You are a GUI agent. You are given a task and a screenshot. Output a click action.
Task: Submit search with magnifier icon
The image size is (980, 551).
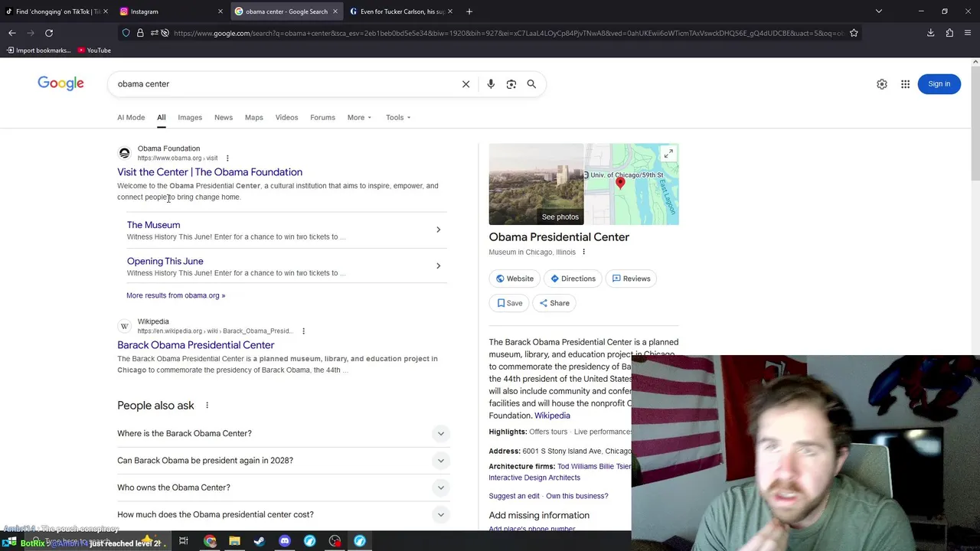point(531,84)
